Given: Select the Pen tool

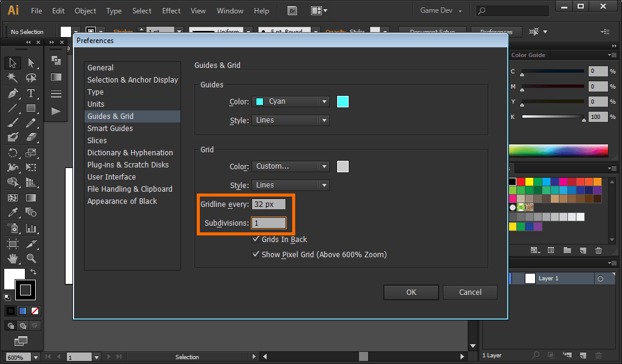Looking at the screenshot, I should [13, 93].
